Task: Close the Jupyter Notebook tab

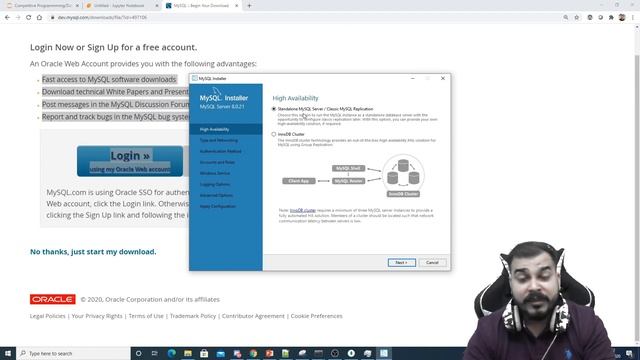Action: pos(157,6)
